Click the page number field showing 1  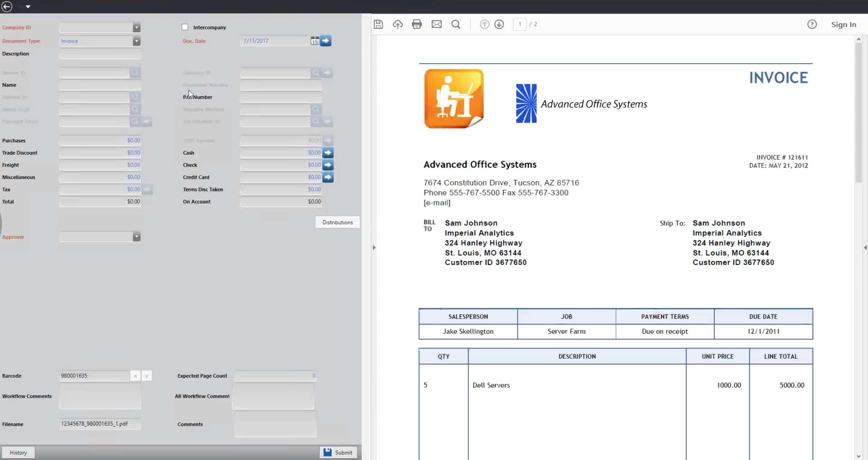point(520,24)
